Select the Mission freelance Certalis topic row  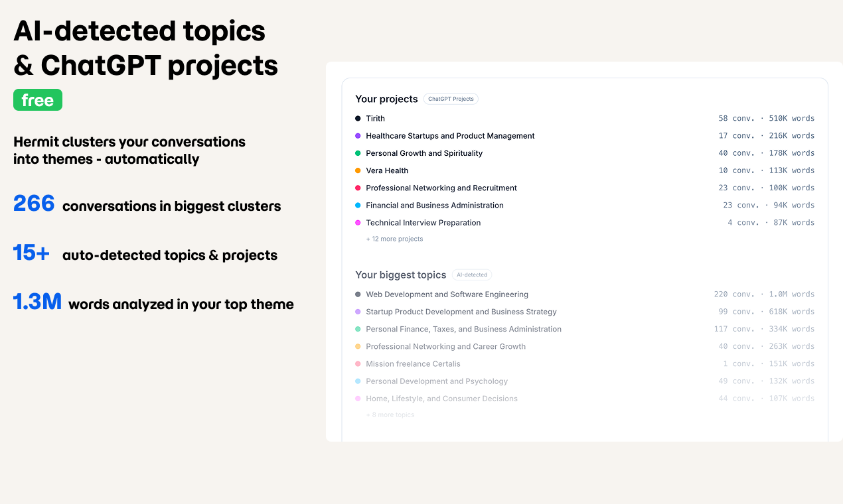pyautogui.click(x=413, y=363)
